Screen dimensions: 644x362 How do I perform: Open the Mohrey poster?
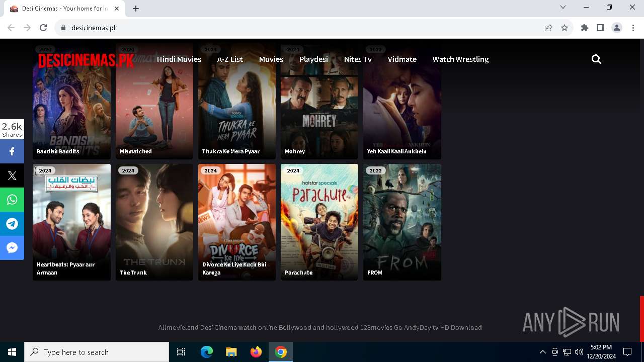[x=319, y=101]
